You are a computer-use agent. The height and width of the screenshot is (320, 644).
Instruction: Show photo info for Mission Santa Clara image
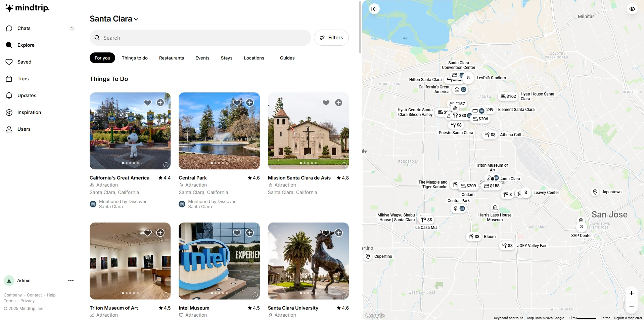(x=344, y=165)
